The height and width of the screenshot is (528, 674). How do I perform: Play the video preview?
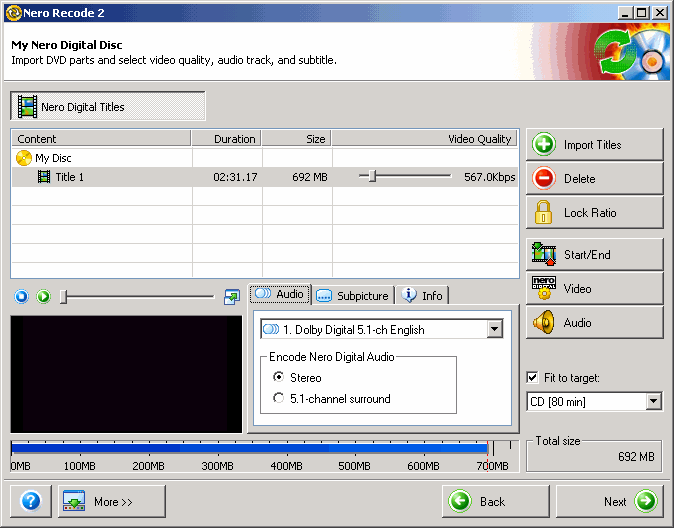click(x=43, y=296)
